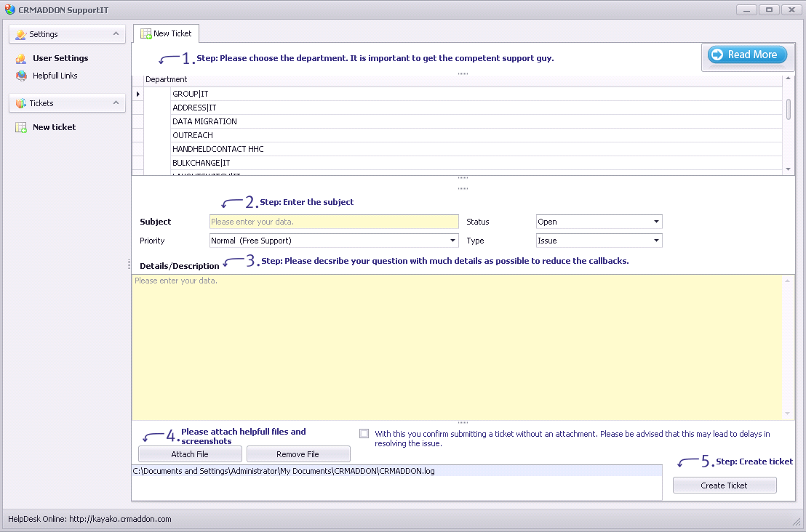Screen dimensions: 806x532
Task: Click the Create Ticket button
Action: (x=725, y=485)
